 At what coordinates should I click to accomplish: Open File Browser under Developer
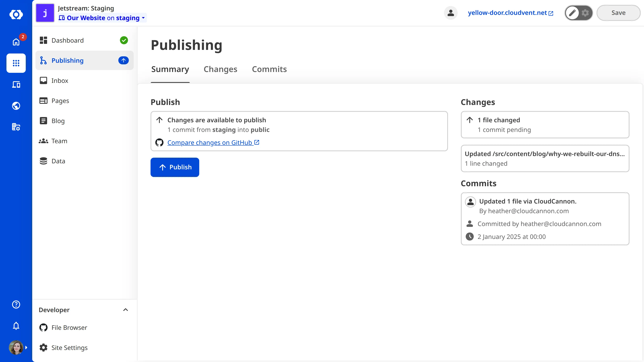pyautogui.click(x=85, y=328)
